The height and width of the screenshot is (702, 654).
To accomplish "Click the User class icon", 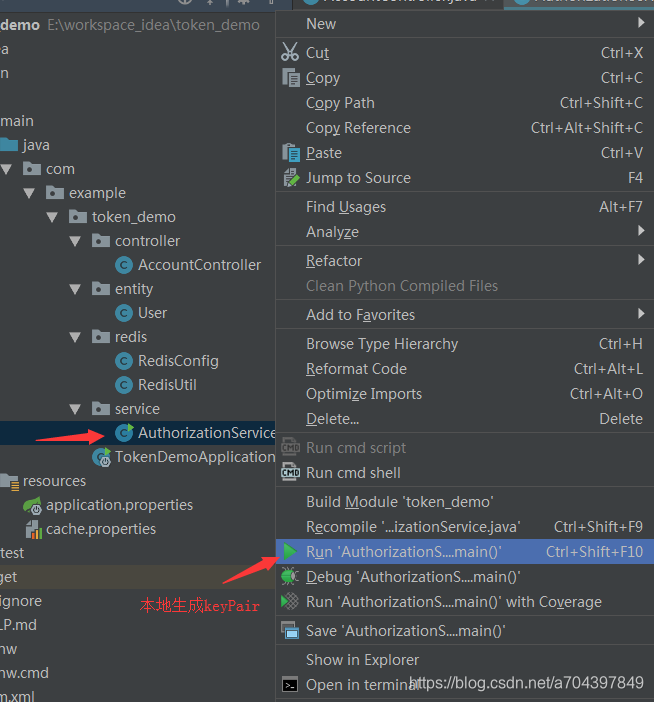I will pyautogui.click(x=124, y=313).
